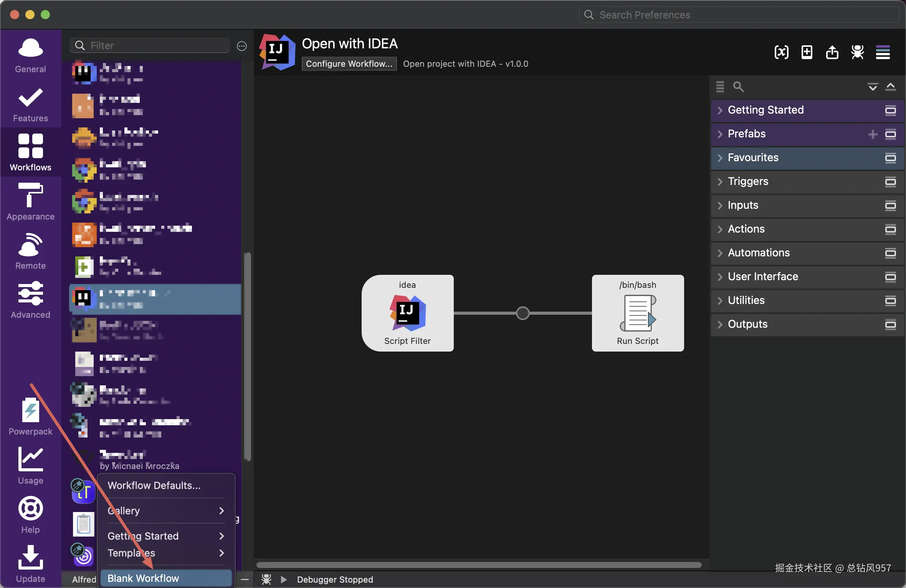
Task: Add a prefab with the plus button
Action: click(x=873, y=134)
